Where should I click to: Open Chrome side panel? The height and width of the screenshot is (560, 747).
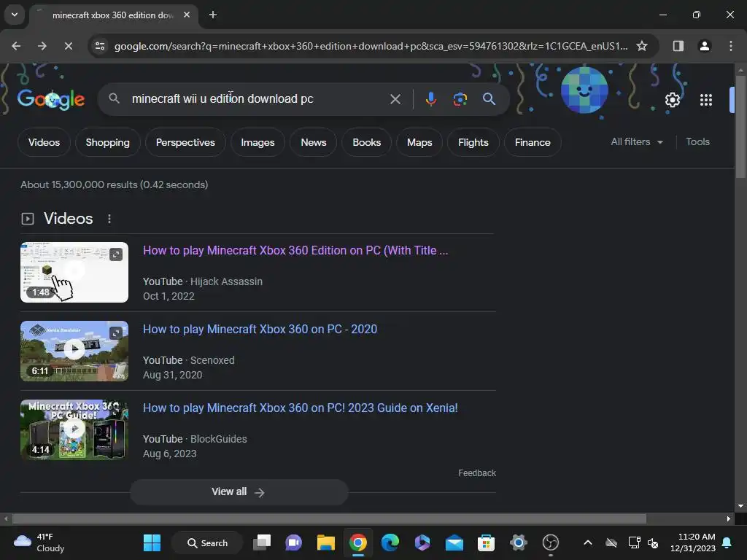(x=678, y=46)
